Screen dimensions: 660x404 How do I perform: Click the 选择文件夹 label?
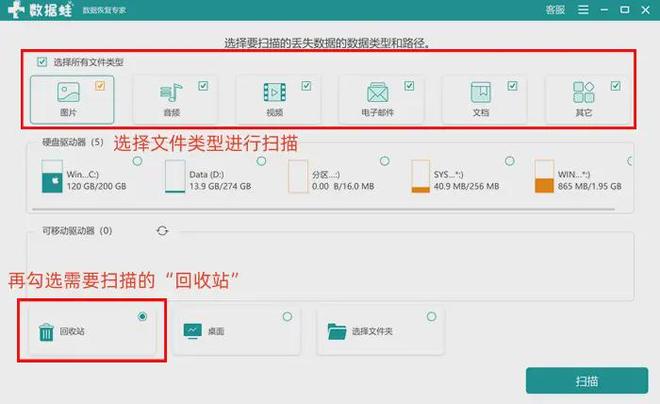(x=372, y=332)
